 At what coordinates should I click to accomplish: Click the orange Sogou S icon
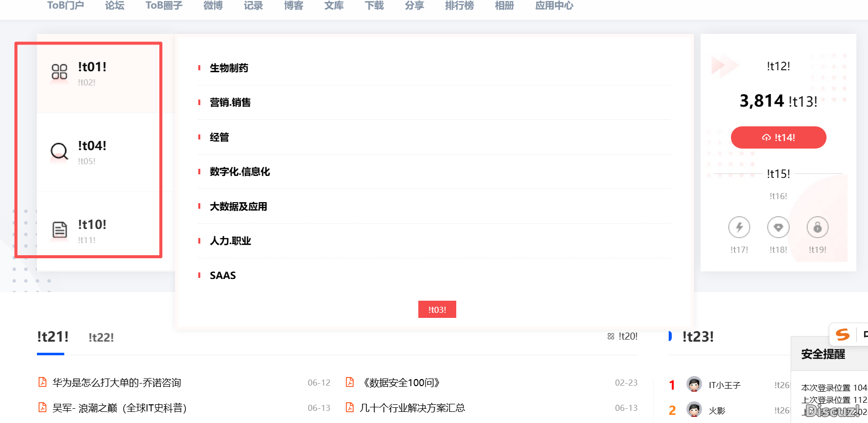(843, 334)
